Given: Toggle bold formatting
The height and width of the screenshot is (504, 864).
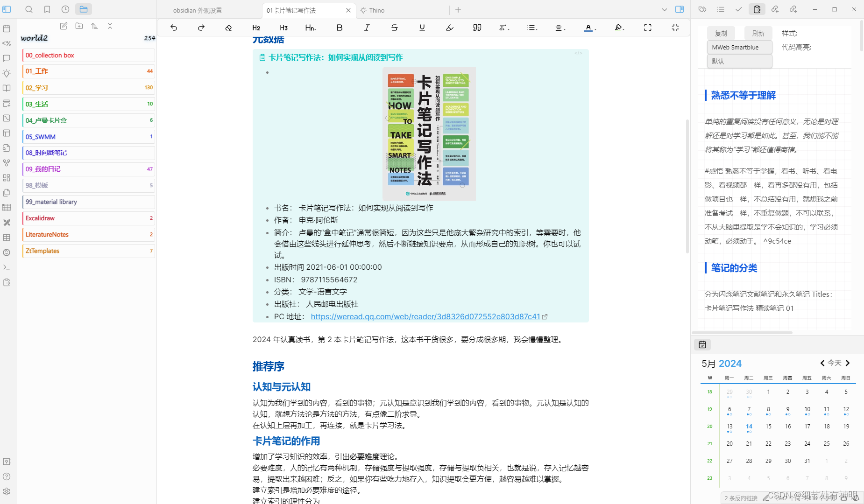Looking at the screenshot, I should pos(340,28).
